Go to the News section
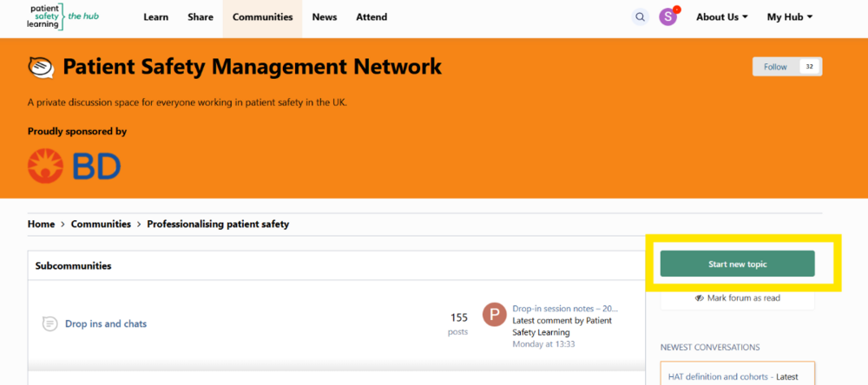The height and width of the screenshot is (385, 868). click(325, 17)
